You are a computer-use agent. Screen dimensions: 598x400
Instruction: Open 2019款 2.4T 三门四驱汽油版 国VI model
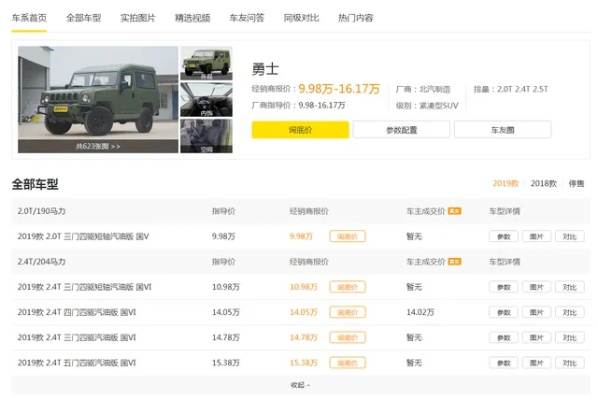click(x=77, y=337)
